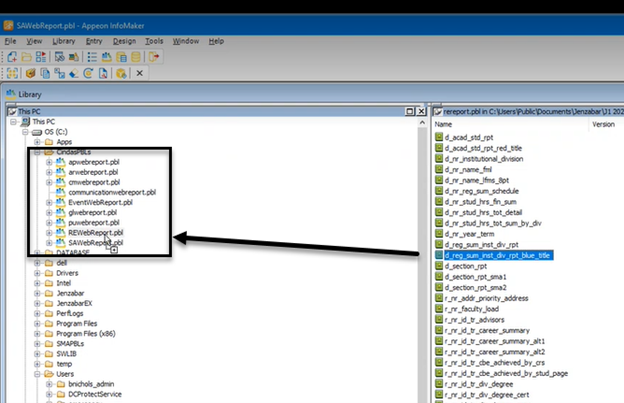624x403 pixels.
Task: Click the Exit door icon in the toolbar
Action: coord(154,57)
